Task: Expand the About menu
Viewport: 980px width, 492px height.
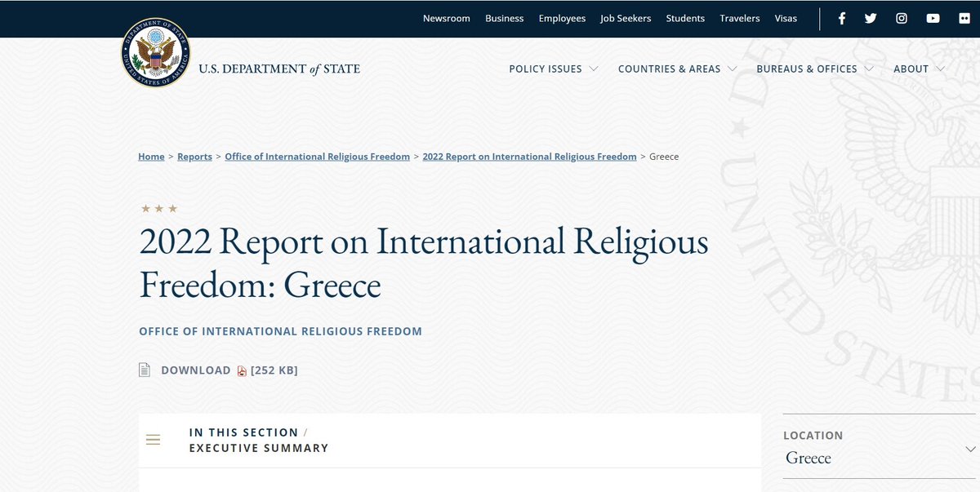Action: 920,69
